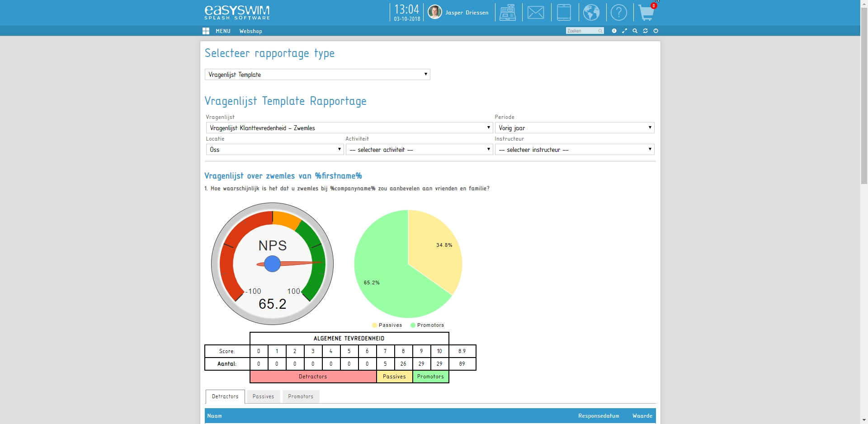Viewport: 868px width, 424px height.
Task: Open the Periode dropdown showing Vorig jaar
Action: [574, 128]
